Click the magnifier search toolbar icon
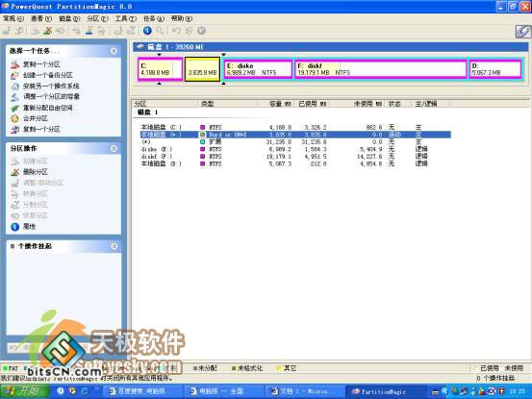This screenshot has height=399, width=532. [160, 31]
